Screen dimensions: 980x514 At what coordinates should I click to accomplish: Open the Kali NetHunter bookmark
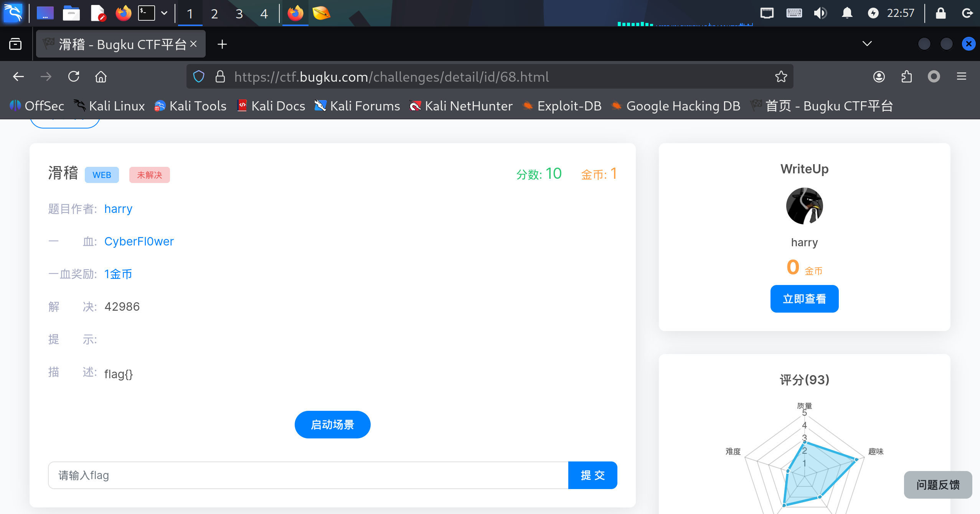coord(461,106)
